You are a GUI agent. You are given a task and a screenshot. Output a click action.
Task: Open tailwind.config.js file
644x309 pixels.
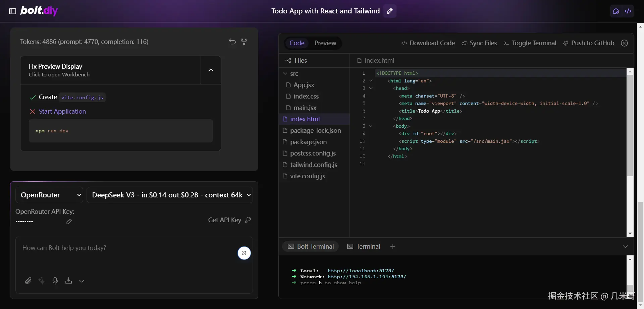coord(314,165)
